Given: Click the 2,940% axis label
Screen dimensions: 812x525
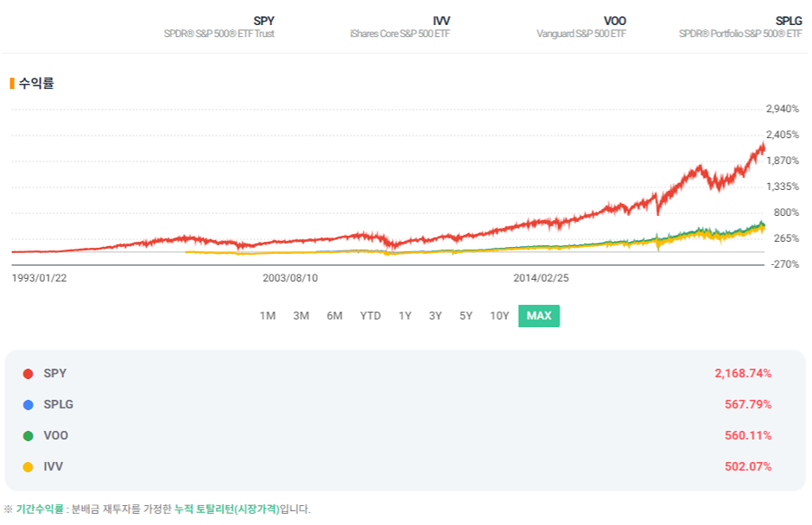Looking at the screenshot, I should (783, 109).
